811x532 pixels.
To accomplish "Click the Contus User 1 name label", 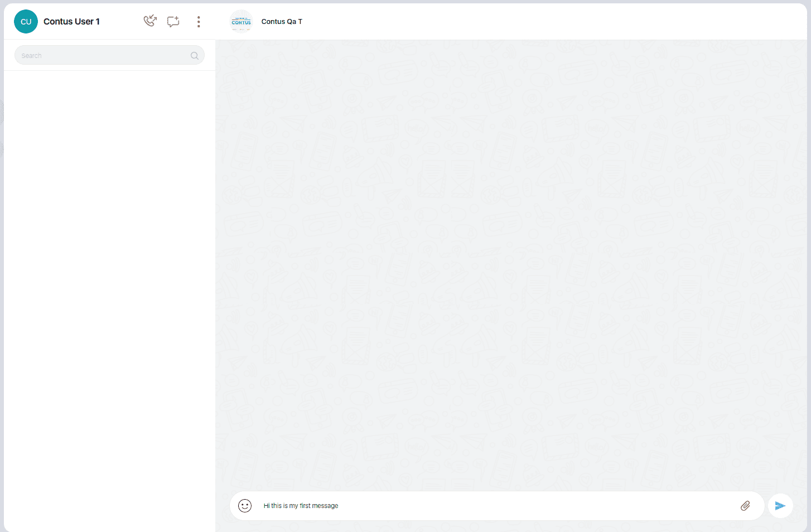I will (71, 22).
